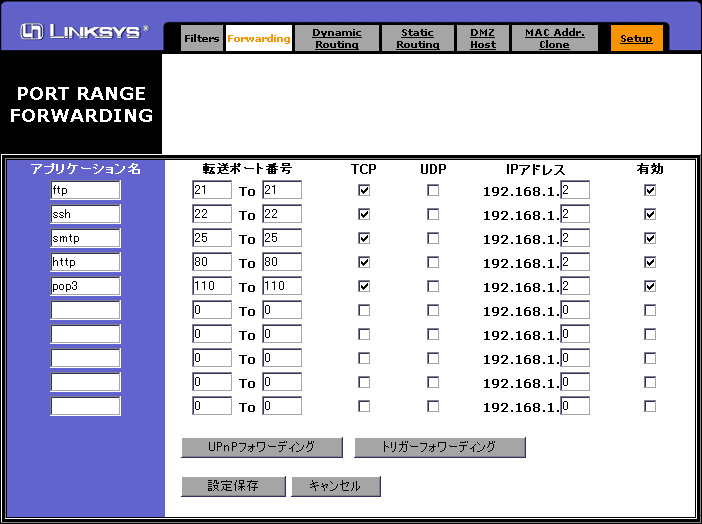The width and height of the screenshot is (702, 524).
Task: Click the start port field showing 21
Action: coord(212,190)
